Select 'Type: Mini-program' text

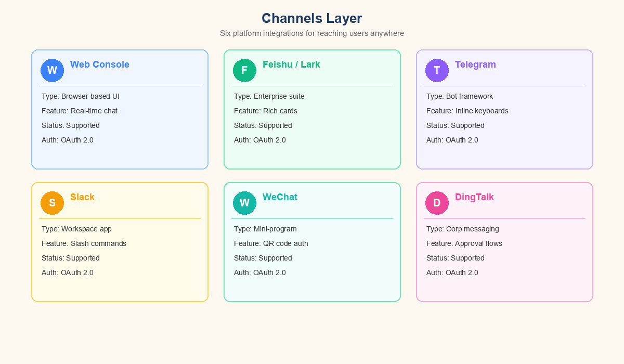tap(265, 229)
